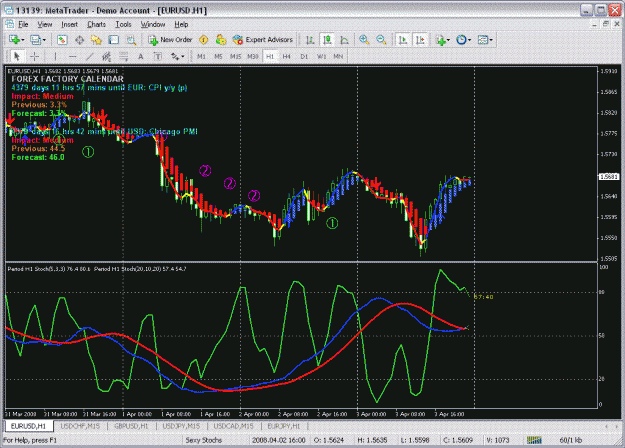Expand the Arrows tool dropdown arrow
The image size is (625, 448).
point(183,57)
